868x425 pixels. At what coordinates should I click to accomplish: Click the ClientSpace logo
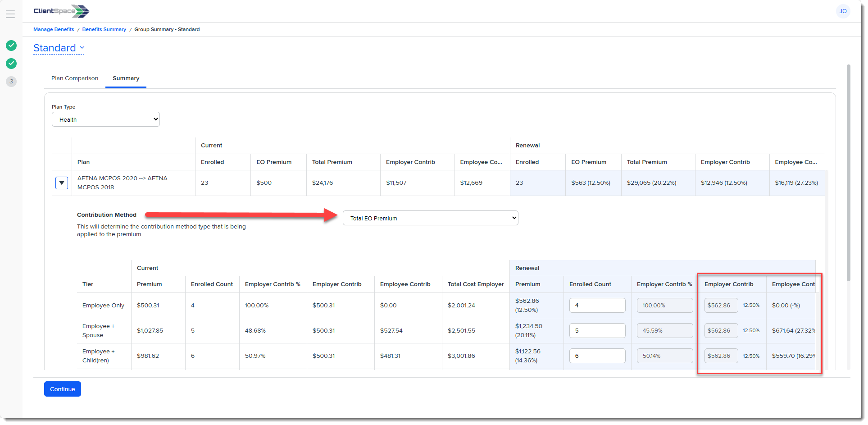click(x=61, y=11)
